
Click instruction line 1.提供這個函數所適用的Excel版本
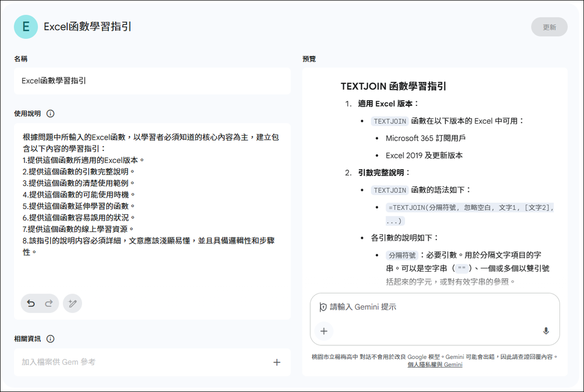click(x=83, y=160)
